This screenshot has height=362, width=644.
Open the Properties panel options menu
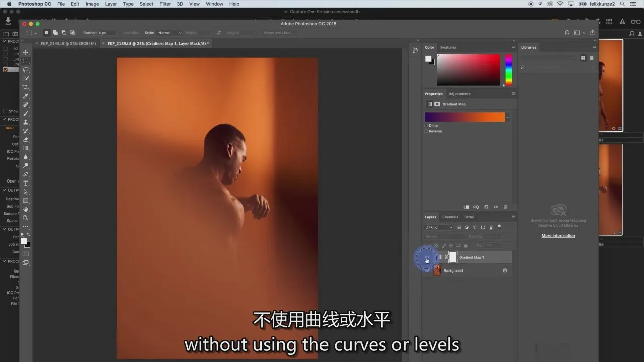coord(513,94)
